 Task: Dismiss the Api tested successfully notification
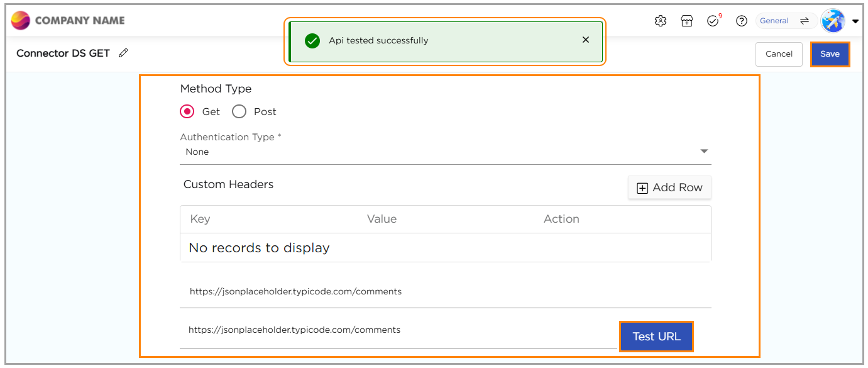pos(585,40)
